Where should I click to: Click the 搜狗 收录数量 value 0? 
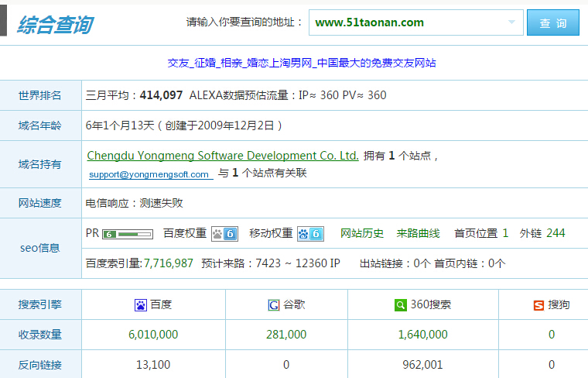552,335
